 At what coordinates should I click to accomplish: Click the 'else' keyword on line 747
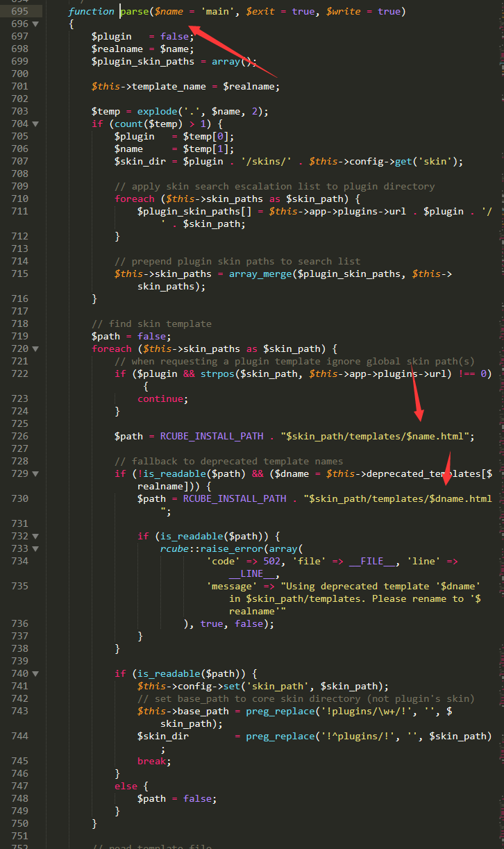click(x=126, y=786)
